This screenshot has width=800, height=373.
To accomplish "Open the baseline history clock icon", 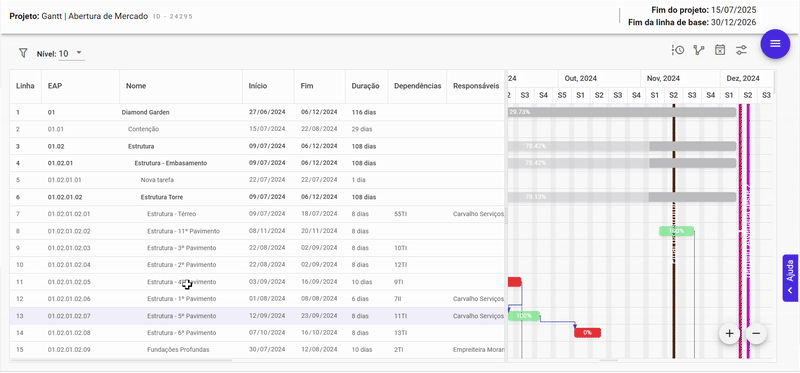I will pyautogui.click(x=678, y=50).
